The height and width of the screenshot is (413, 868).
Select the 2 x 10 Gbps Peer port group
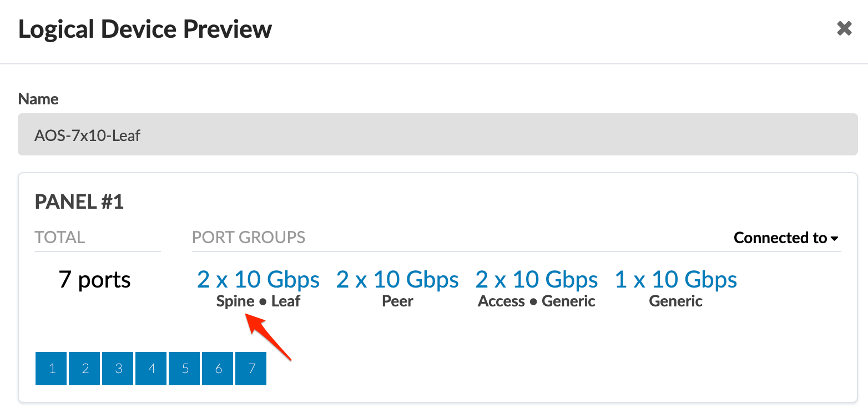click(397, 280)
